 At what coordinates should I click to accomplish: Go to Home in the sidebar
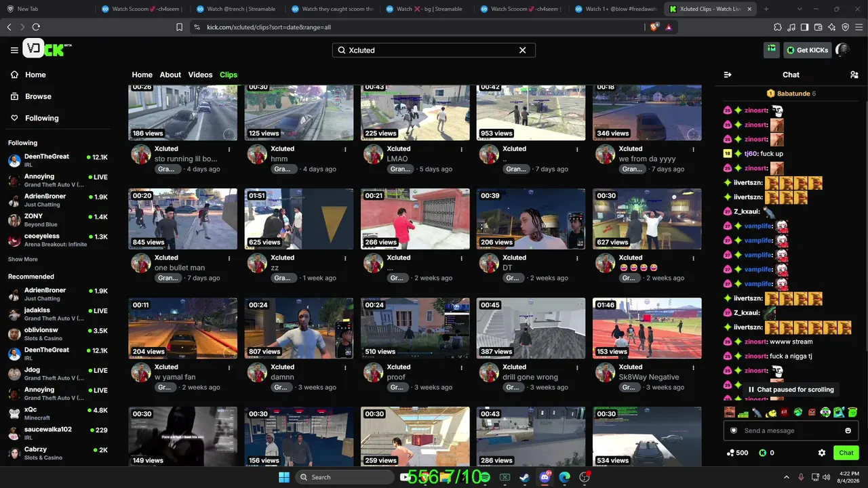(x=28, y=75)
